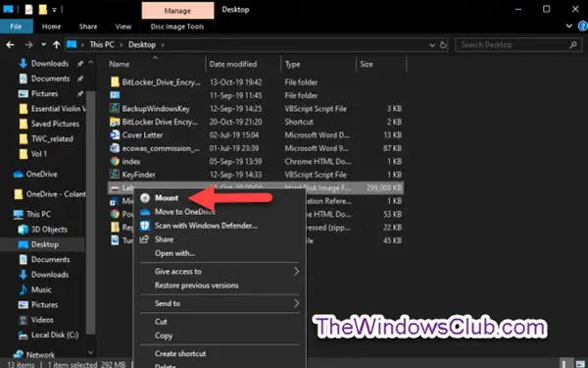Switch to the View ribbon tab
Viewport: 588px width, 368px height.
(123, 26)
